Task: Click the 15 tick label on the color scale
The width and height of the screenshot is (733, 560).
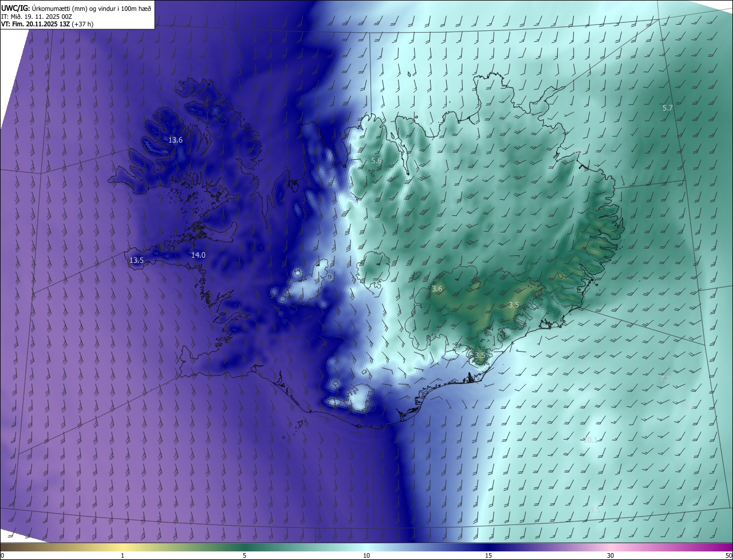Action: point(488,555)
